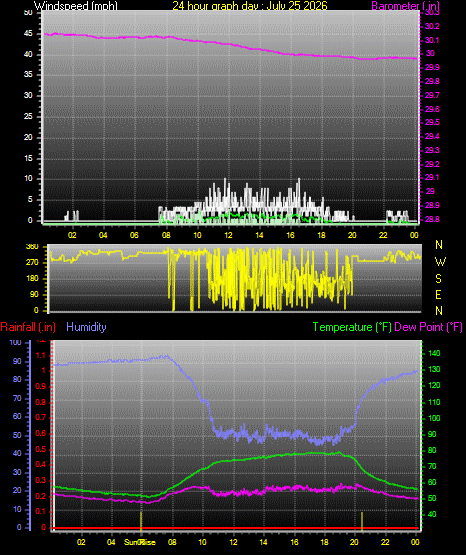Select hour 06 under the windspeed graph

tap(134, 235)
